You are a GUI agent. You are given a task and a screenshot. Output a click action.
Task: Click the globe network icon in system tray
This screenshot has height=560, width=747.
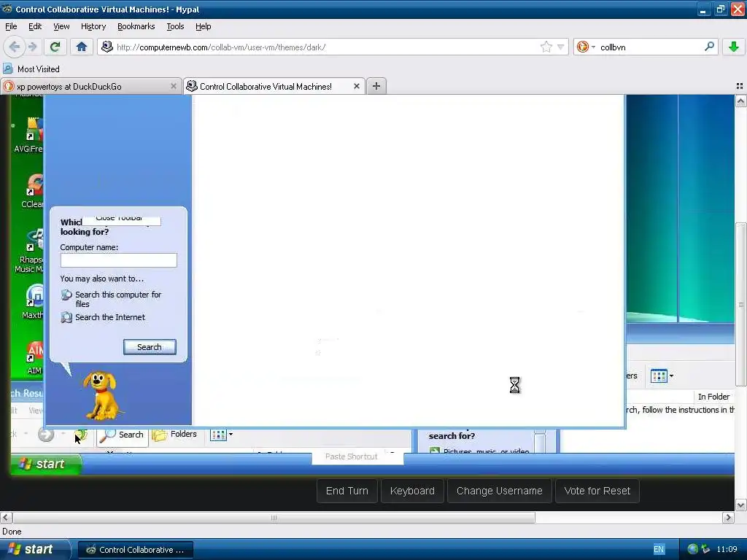click(693, 549)
